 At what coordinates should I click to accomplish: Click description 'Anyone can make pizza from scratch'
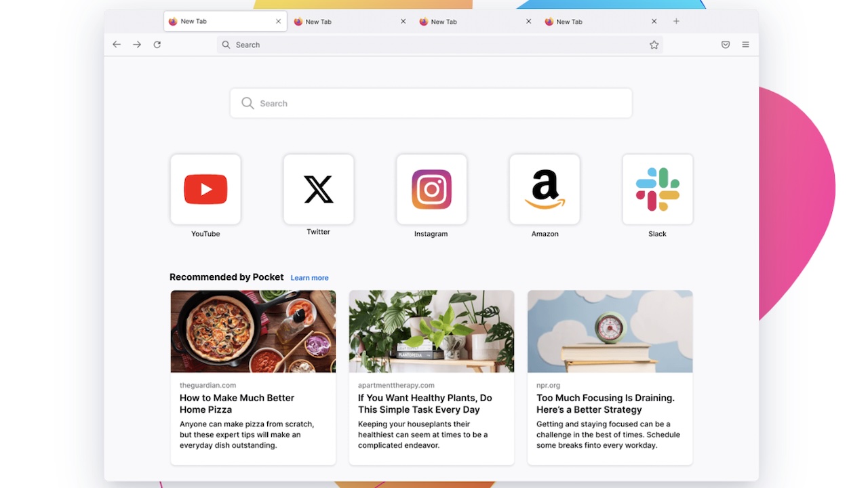pos(247,435)
